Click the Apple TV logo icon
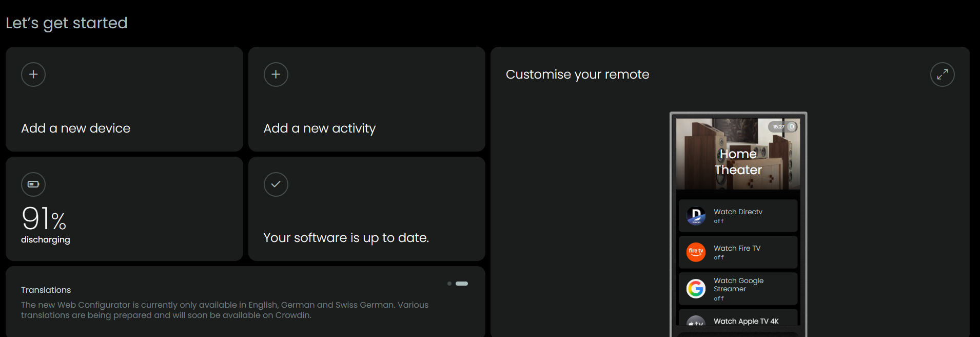The height and width of the screenshot is (337, 980). click(696, 323)
